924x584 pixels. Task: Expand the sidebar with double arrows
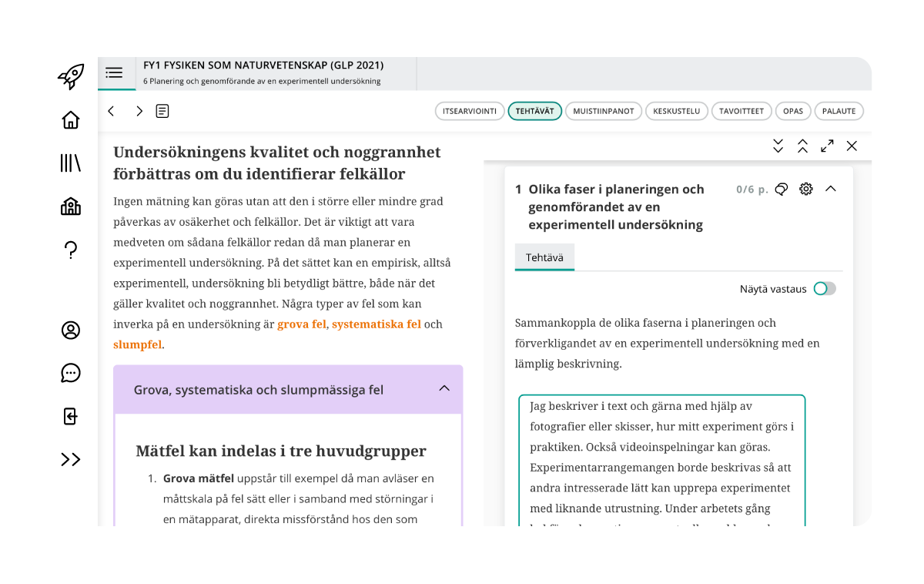(x=71, y=460)
